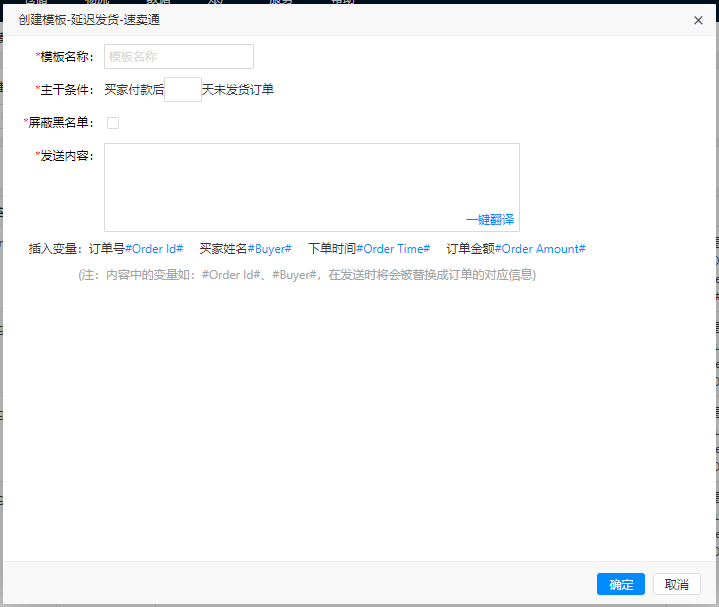Insert the #Order Time# variable
The width and height of the screenshot is (719, 607).
click(393, 249)
